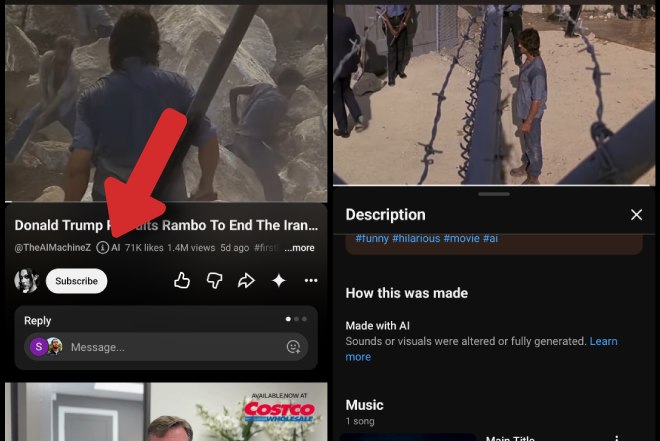Image resolution: width=660 pixels, height=441 pixels.
Task: Open the video title Donald Trump Rambo
Action: (166, 226)
